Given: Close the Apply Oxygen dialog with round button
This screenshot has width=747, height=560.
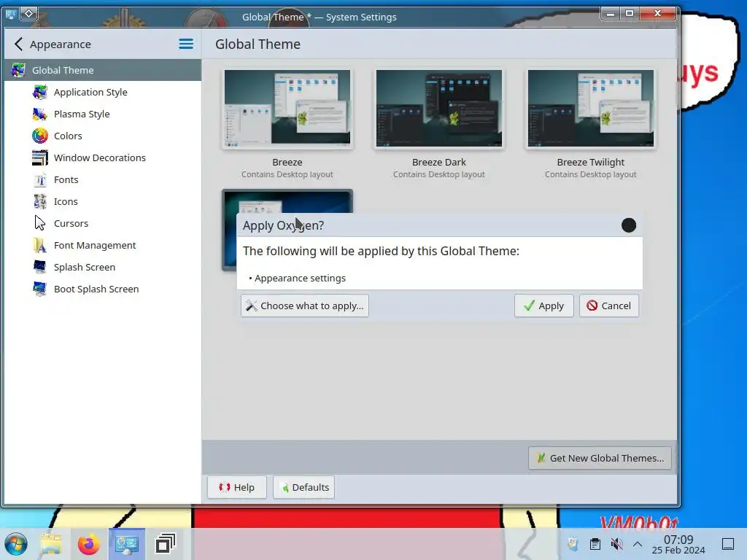Looking at the screenshot, I should pos(629,225).
